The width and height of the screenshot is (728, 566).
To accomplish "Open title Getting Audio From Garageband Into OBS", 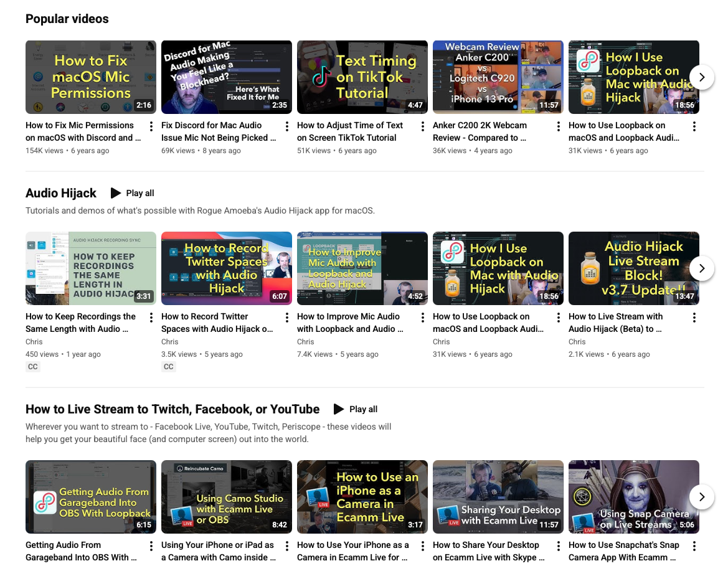I will pos(81,551).
